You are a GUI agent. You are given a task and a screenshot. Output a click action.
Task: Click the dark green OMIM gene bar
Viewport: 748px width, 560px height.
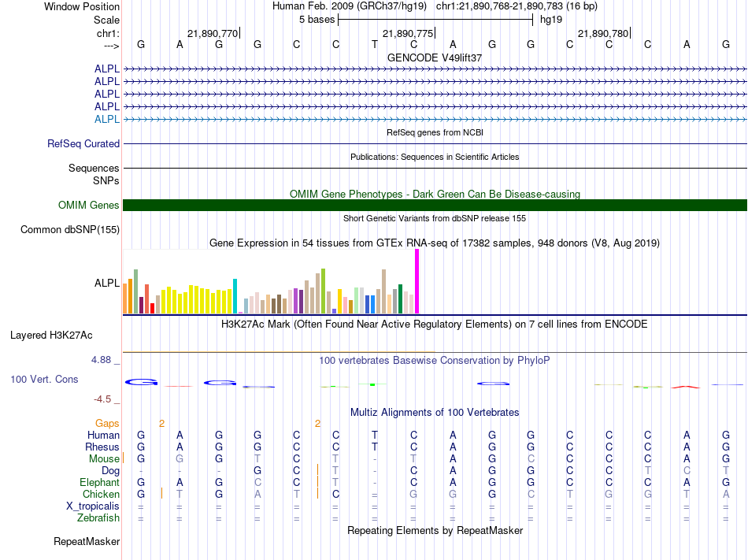435,205
